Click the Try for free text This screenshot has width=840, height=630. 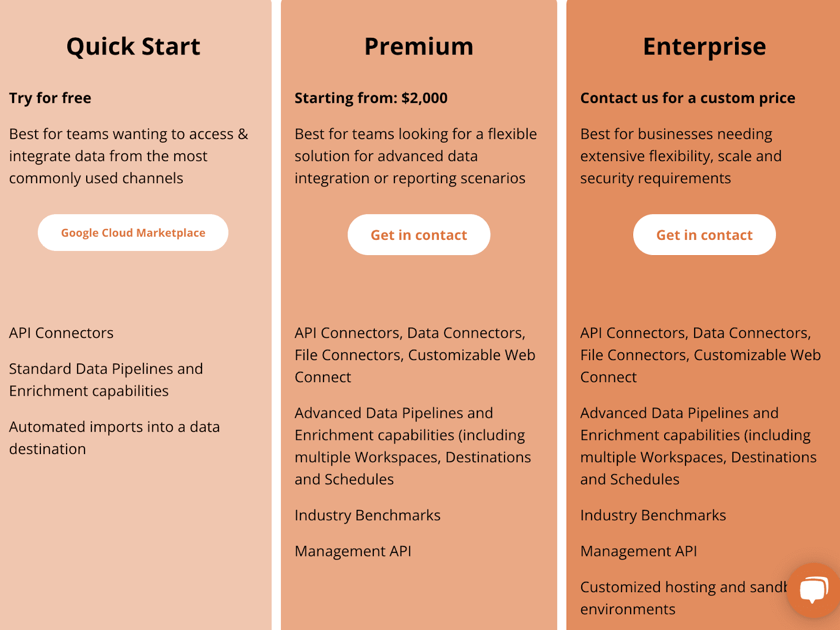point(50,98)
